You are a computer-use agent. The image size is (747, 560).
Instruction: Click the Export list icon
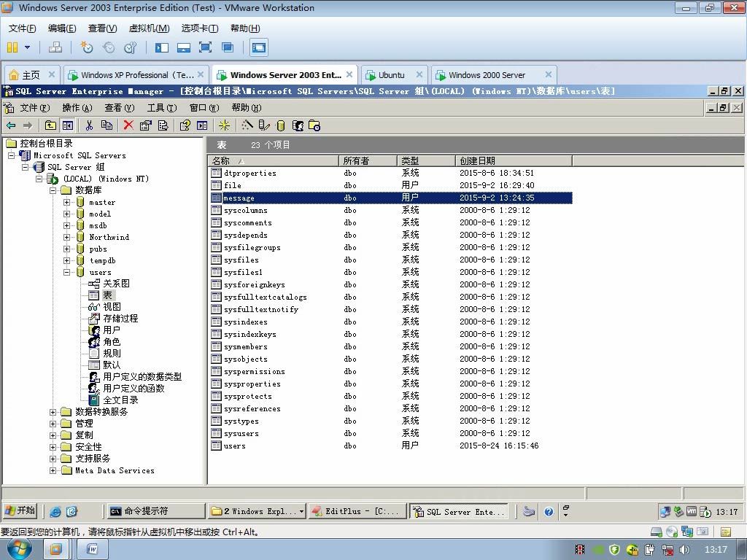(163, 125)
